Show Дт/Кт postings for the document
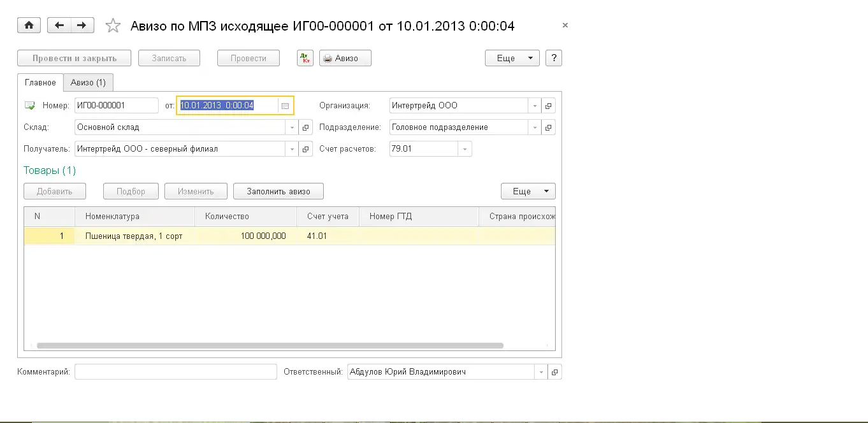868x423 pixels. point(305,58)
